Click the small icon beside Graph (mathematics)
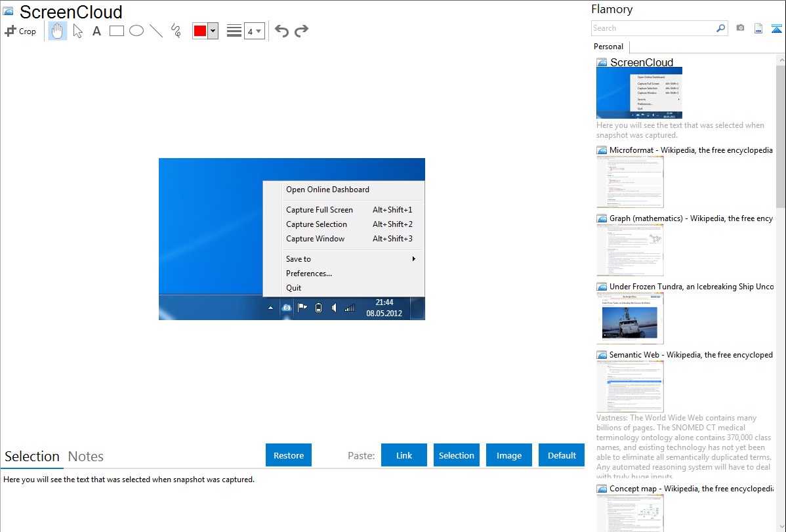The image size is (786, 532). point(602,218)
